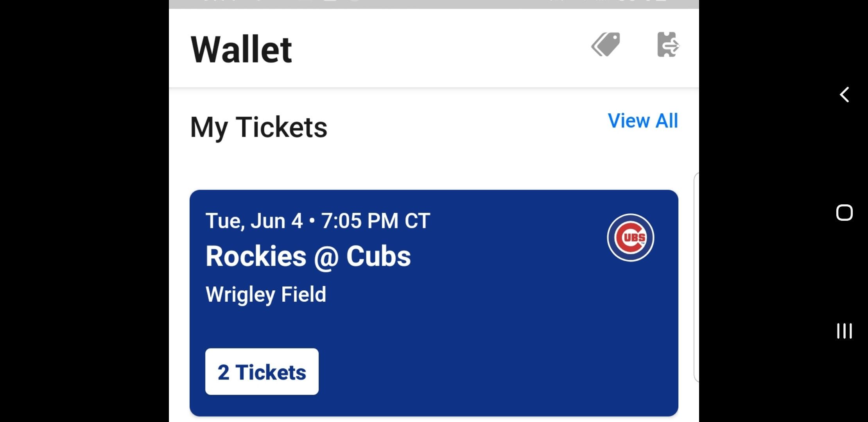The width and height of the screenshot is (868, 422).
Task: Tap the @ symbol in the matchup title
Action: click(326, 257)
